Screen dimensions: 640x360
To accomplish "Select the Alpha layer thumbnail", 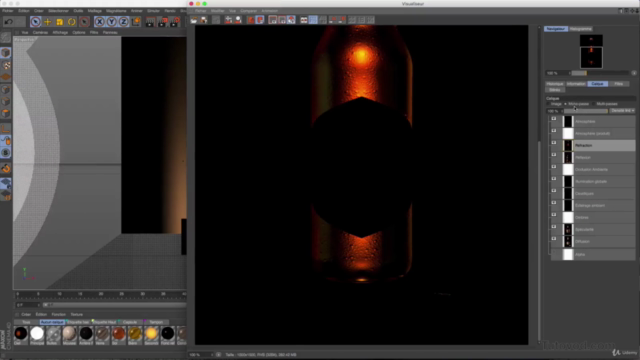I will (568, 254).
